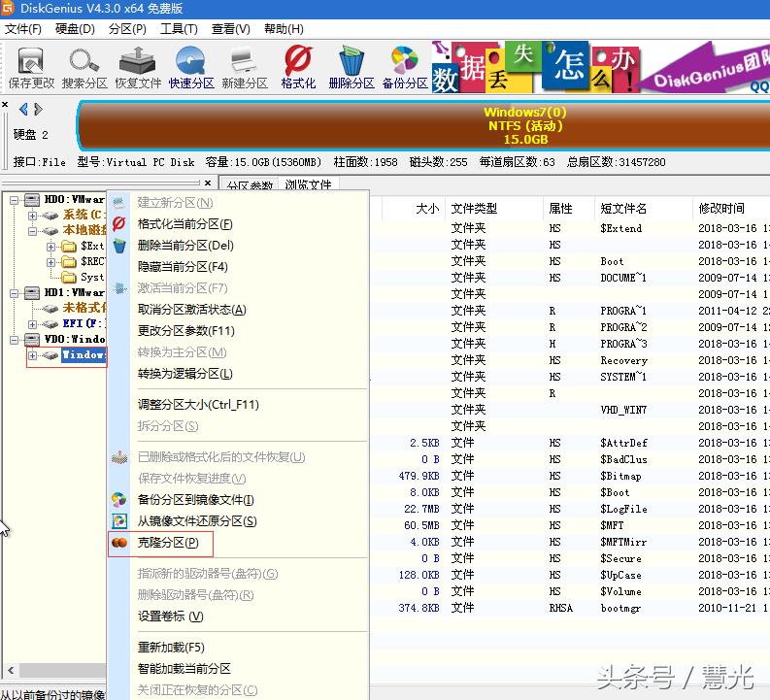Expand the $Ext folder node

[50, 247]
